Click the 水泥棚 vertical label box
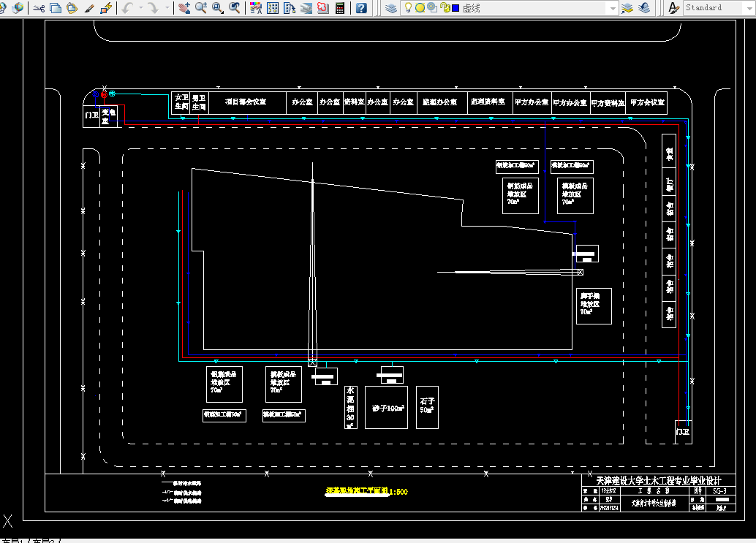 350,407
